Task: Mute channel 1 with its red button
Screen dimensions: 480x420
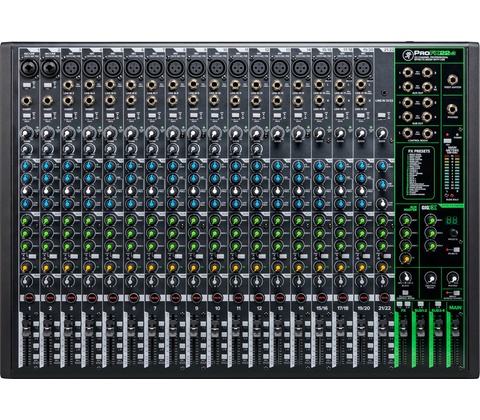Action: pyautogui.click(x=30, y=297)
